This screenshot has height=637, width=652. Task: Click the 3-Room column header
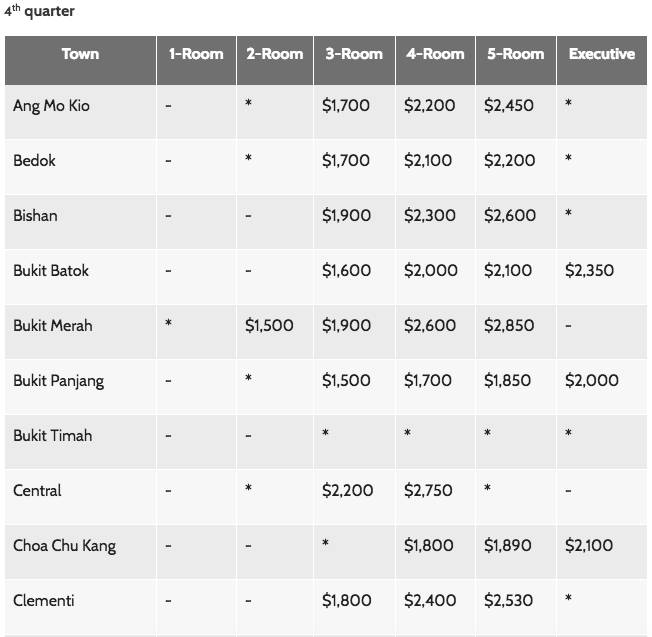click(354, 54)
